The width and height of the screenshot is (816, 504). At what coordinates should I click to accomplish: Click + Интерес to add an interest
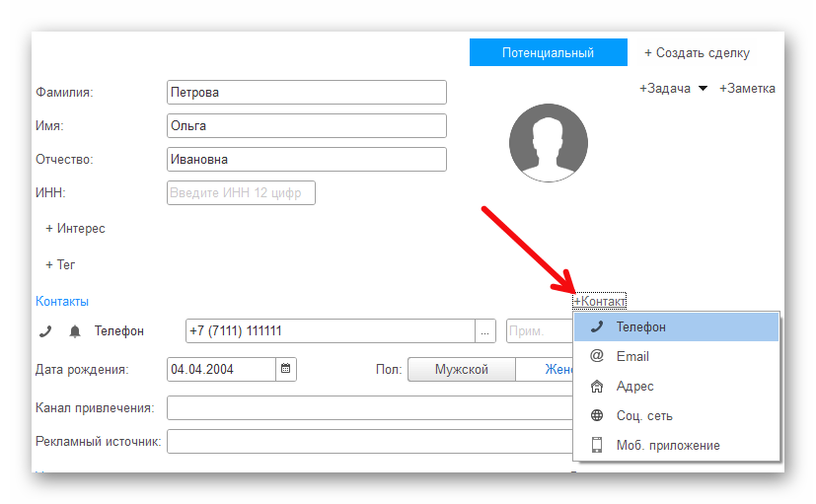coord(75,229)
